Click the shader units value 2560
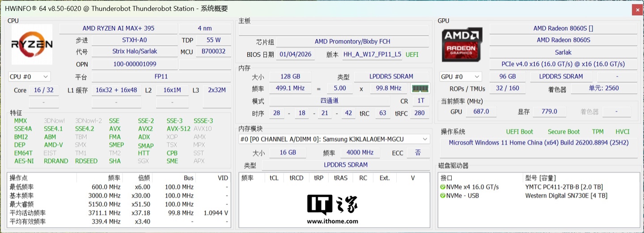The height and width of the screenshot is (233, 644). 604,88
